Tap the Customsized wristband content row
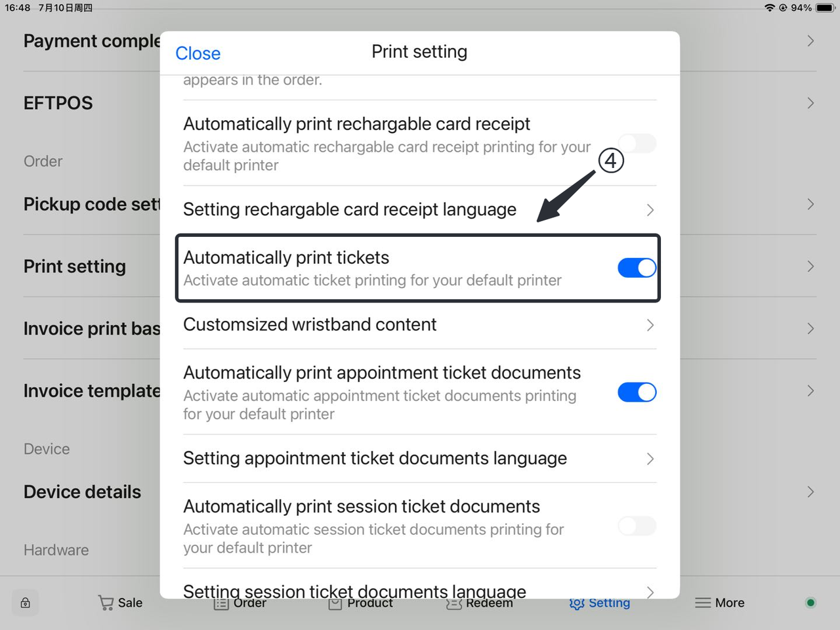Image resolution: width=840 pixels, height=630 pixels. (x=310, y=325)
